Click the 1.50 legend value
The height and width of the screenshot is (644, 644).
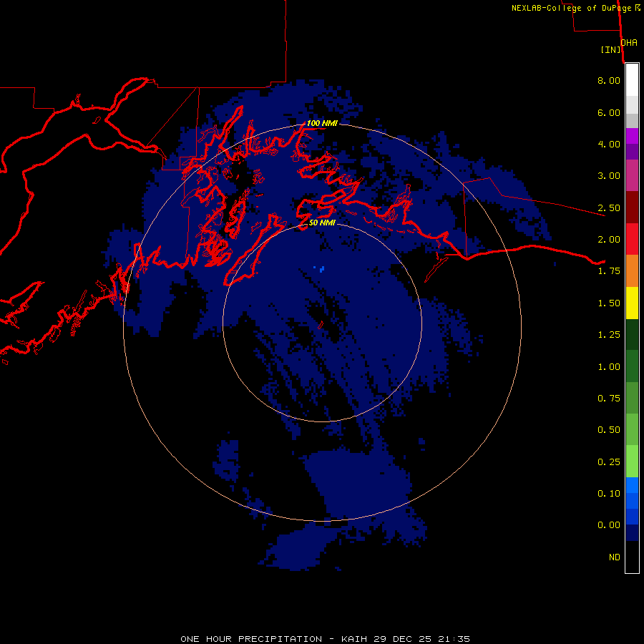click(x=609, y=303)
